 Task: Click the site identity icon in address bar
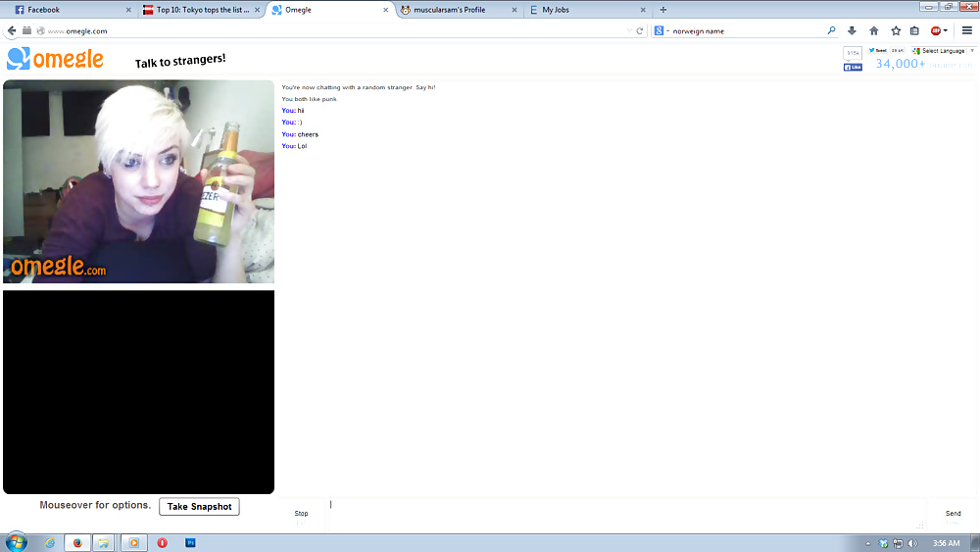[40, 30]
